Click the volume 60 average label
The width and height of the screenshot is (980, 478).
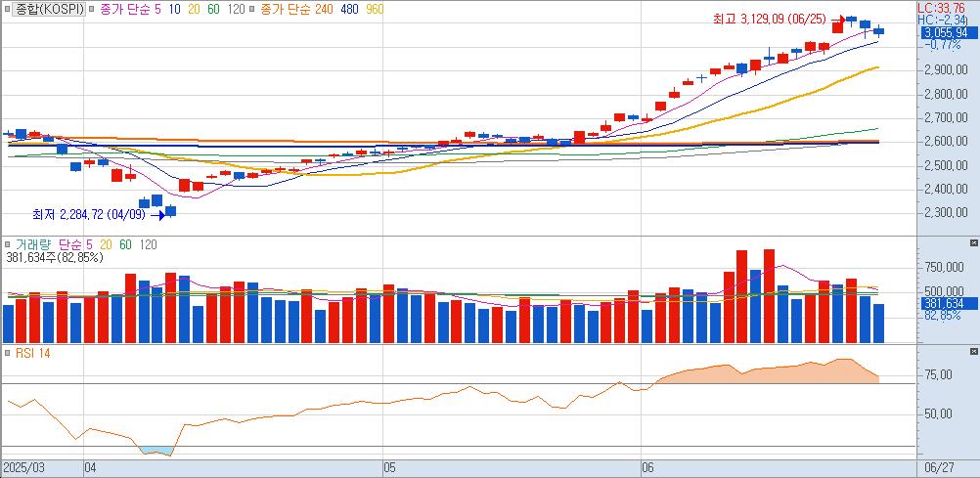[x=125, y=245]
